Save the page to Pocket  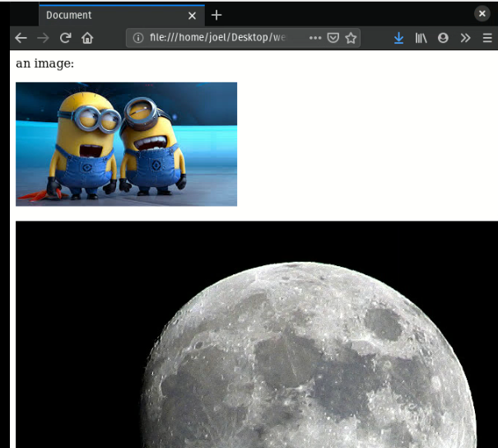(x=333, y=38)
